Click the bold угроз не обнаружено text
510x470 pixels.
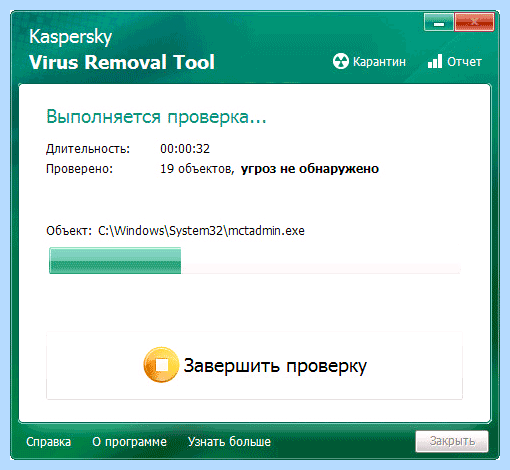click(x=310, y=169)
